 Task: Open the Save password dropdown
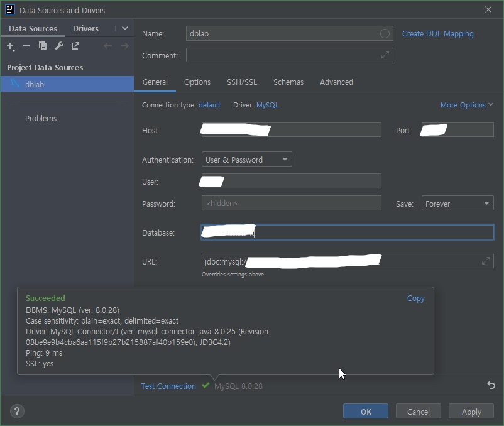coord(457,204)
